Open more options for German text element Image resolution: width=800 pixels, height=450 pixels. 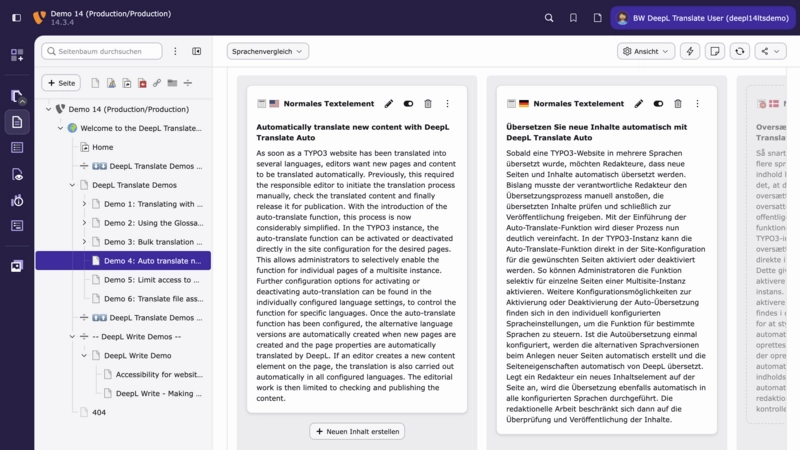[697, 104]
